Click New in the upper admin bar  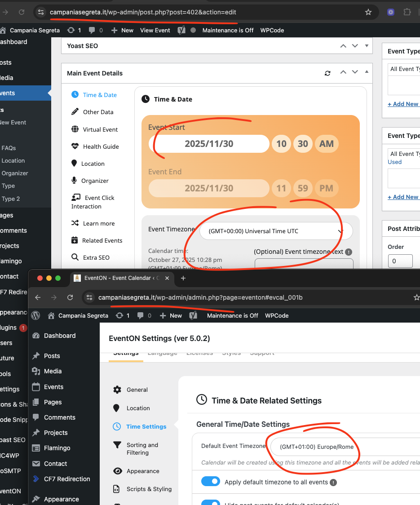(123, 30)
